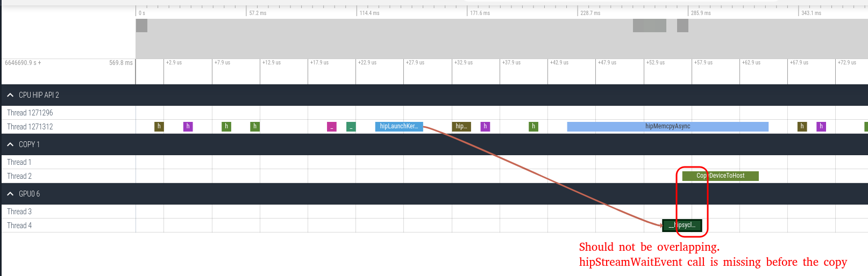
Task: Click the 171.6 ms overview ruler mark
Action: pyautogui.click(x=480, y=13)
